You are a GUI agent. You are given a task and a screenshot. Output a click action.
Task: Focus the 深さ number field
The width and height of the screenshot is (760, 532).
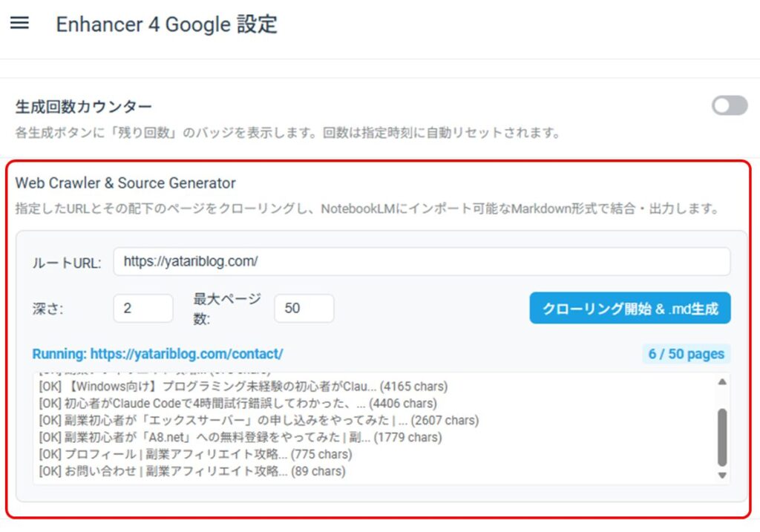point(142,308)
